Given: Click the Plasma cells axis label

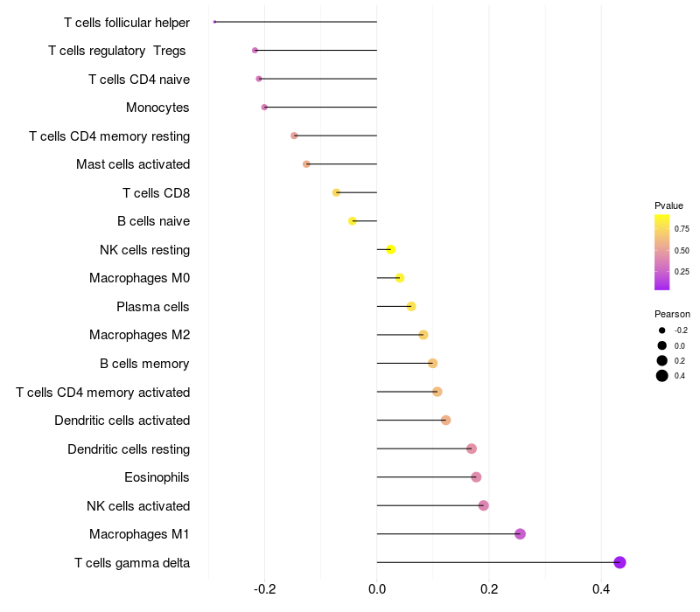Looking at the screenshot, I should click(x=153, y=307).
